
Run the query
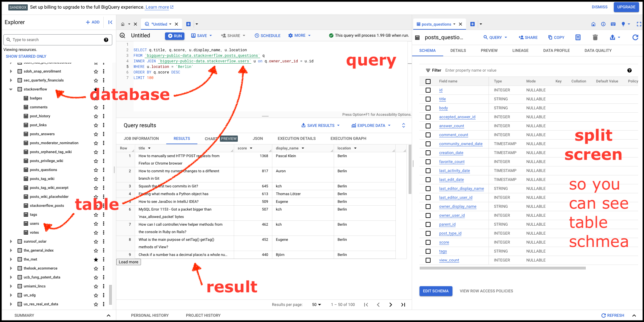175,36
